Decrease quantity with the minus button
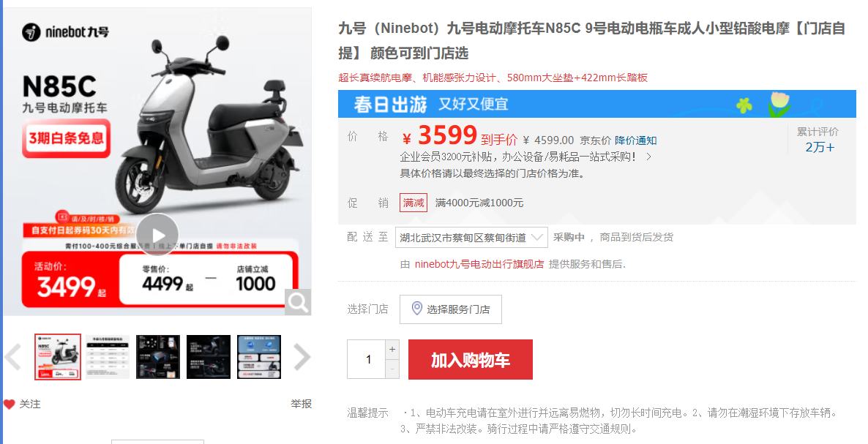The width and height of the screenshot is (868, 444). pos(392,369)
